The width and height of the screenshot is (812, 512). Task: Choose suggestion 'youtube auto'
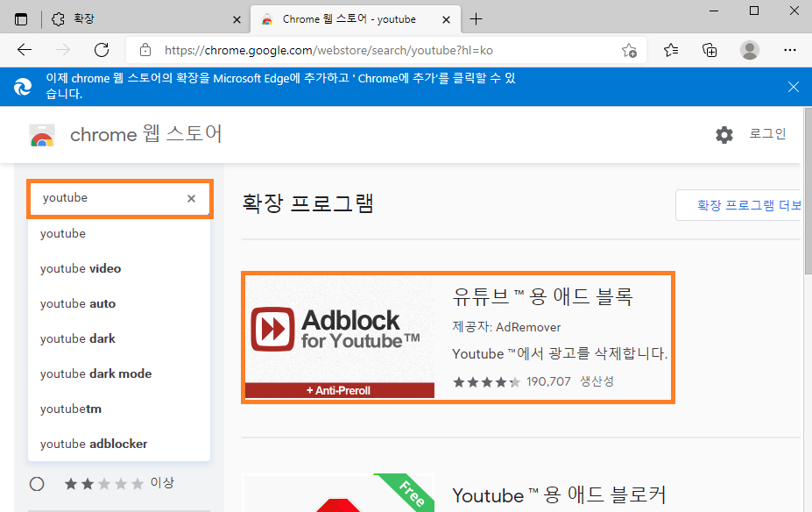119,303
